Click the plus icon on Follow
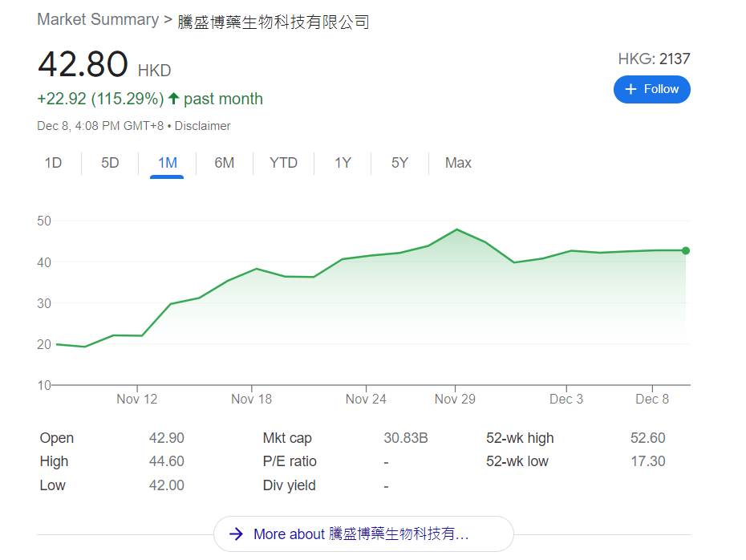Viewport: 746px width, 560px height. tap(630, 89)
